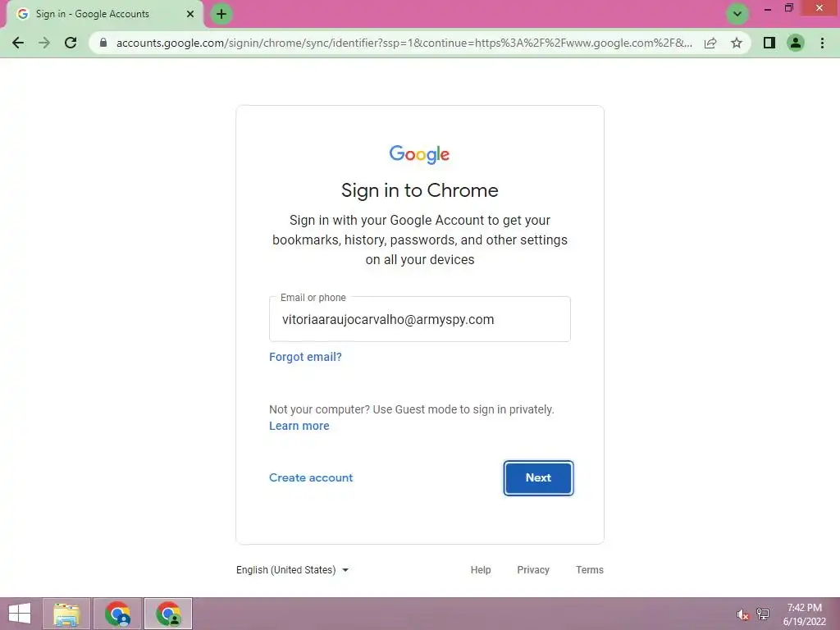
Task: Open a new tab with the plus button
Action: tap(221, 14)
